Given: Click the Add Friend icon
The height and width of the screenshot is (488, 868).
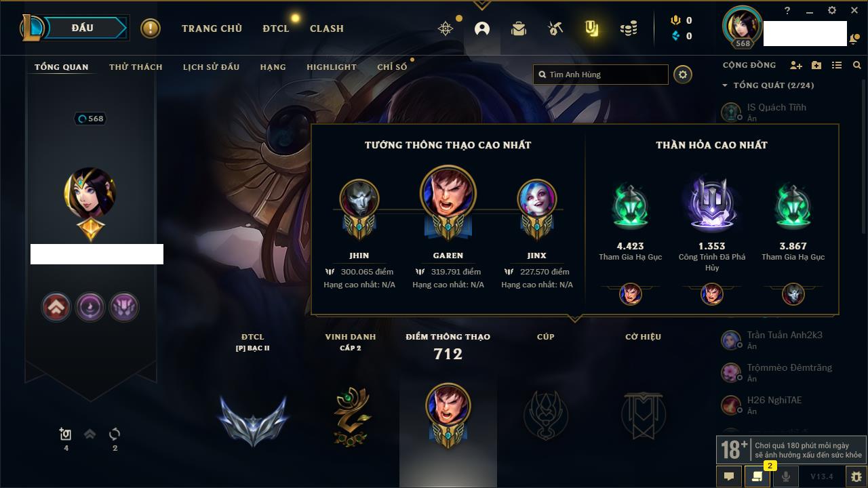Looking at the screenshot, I should point(796,65).
